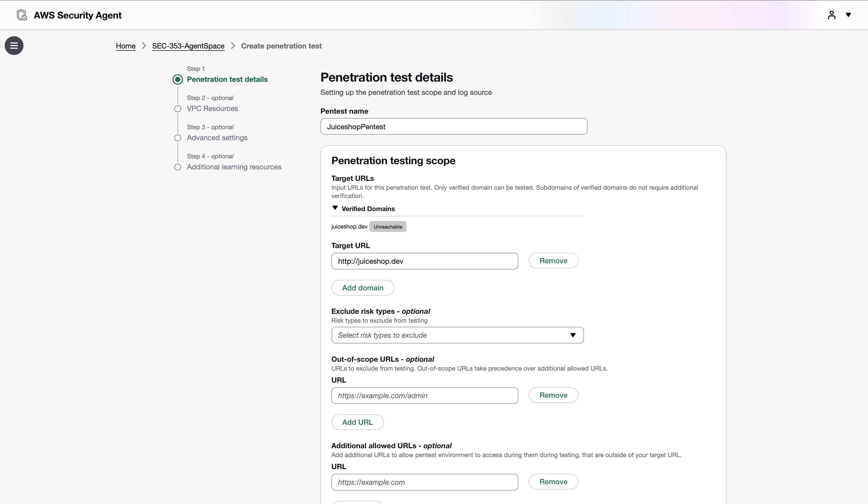Image resolution: width=868 pixels, height=504 pixels.
Task: Select the VPC Resources step circle
Action: coord(177,109)
